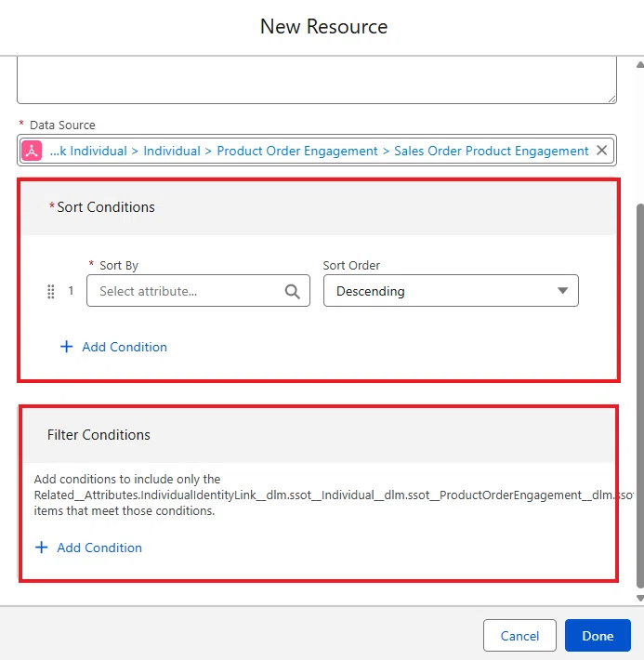The image size is (644, 660).
Task: Click the scrollbar up arrow
Action: [x=640, y=65]
